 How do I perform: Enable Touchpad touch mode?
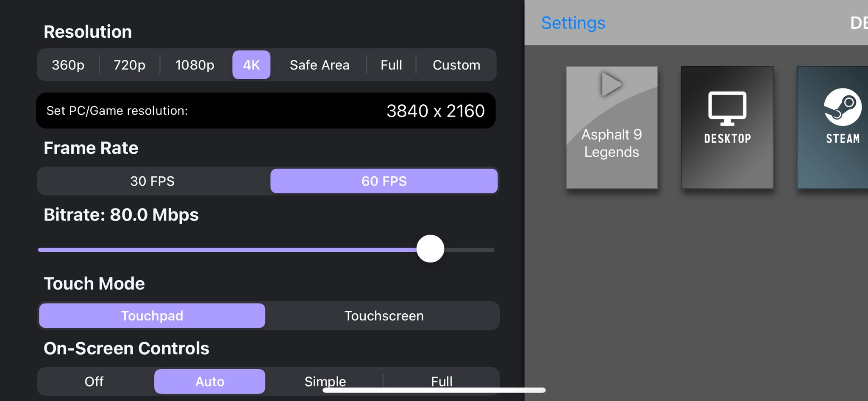click(152, 316)
